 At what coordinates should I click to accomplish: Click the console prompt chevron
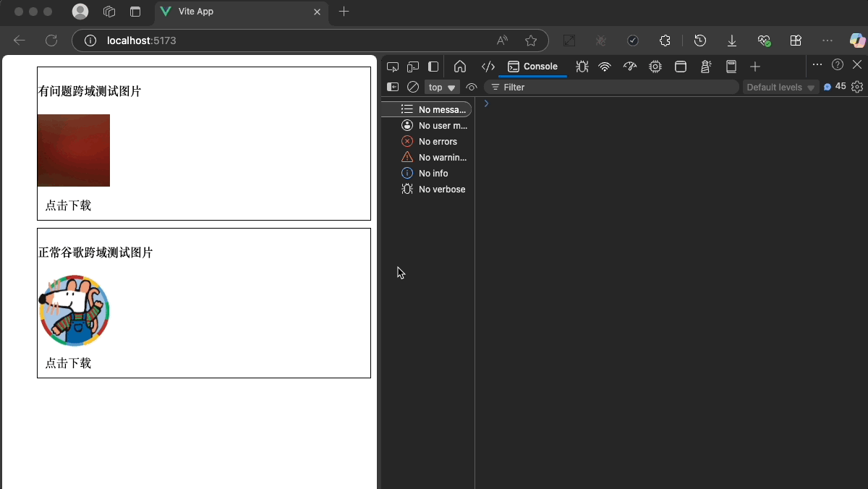tap(486, 103)
